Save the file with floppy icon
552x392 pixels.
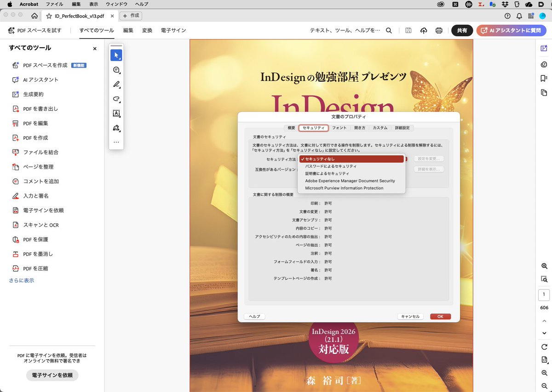[x=408, y=30]
